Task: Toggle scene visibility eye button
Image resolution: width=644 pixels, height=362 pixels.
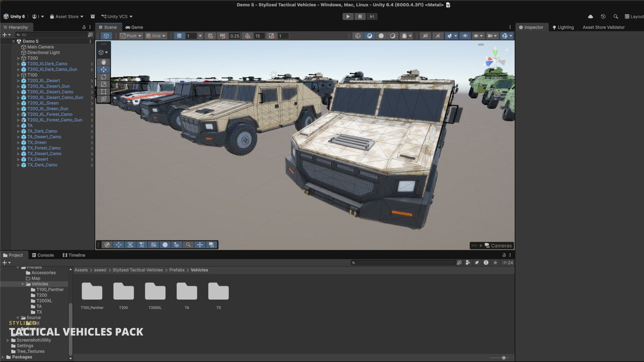Action: coord(465,36)
